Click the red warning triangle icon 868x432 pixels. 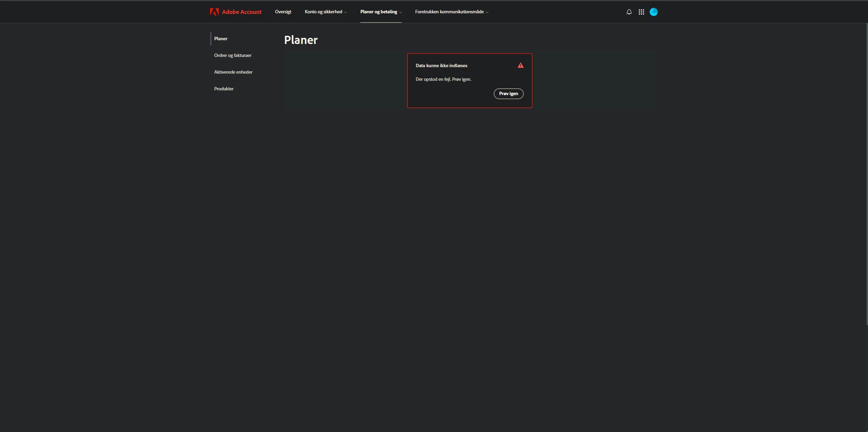pyautogui.click(x=520, y=65)
